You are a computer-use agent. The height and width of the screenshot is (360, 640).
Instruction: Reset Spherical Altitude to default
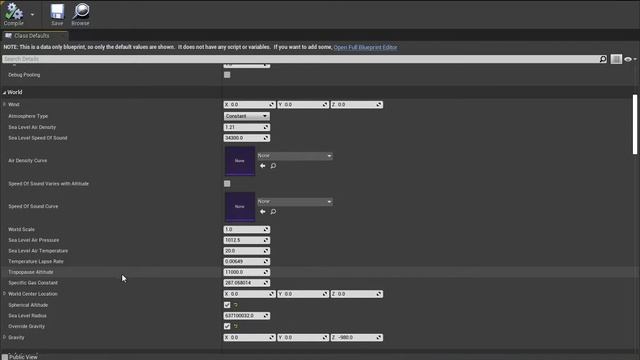tap(236, 305)
